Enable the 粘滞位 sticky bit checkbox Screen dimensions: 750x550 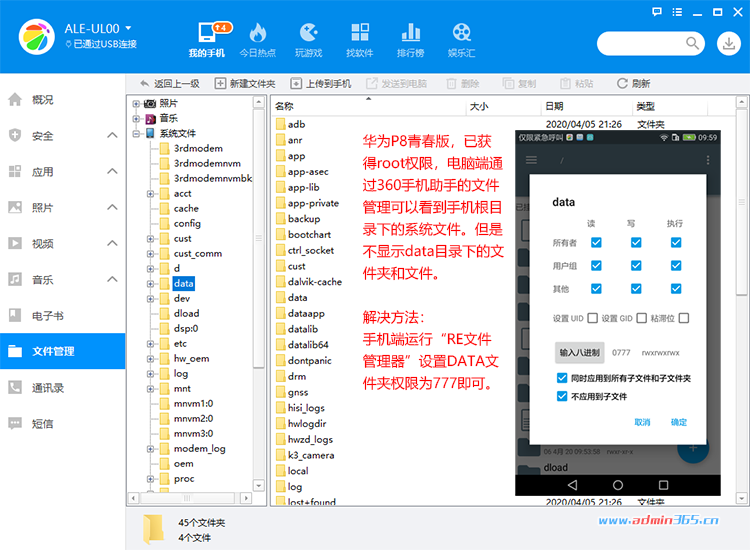point(684,318)
